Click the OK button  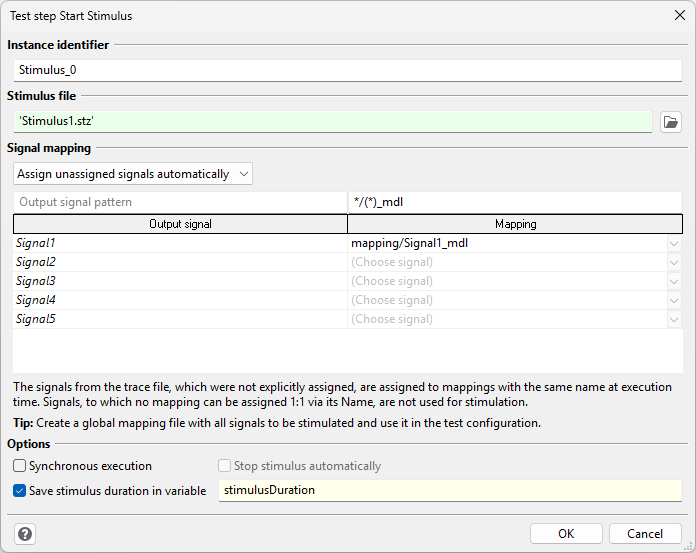(x=566, y=533)
